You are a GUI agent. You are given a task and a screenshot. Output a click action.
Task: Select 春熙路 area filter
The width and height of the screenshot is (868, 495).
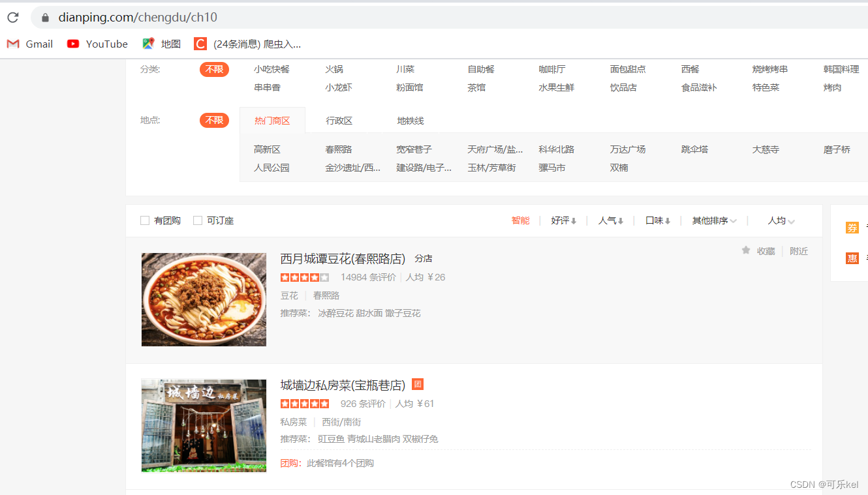339,149
